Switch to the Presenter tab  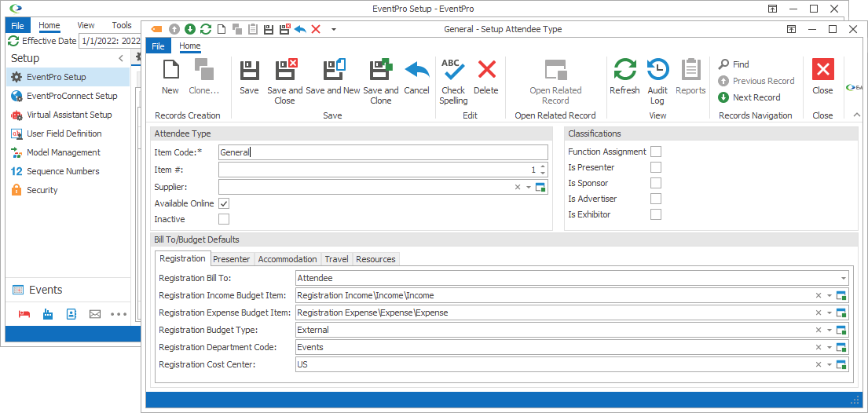click(x=232, y=259)
